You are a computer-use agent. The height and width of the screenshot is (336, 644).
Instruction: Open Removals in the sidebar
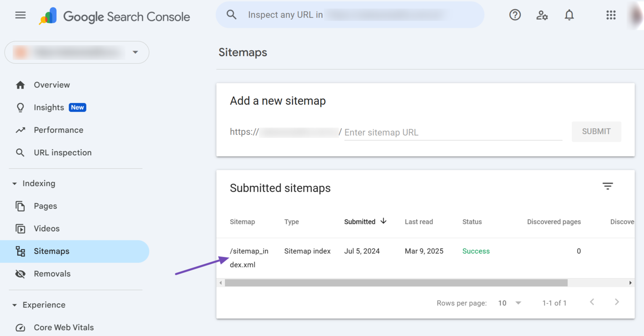52,274
